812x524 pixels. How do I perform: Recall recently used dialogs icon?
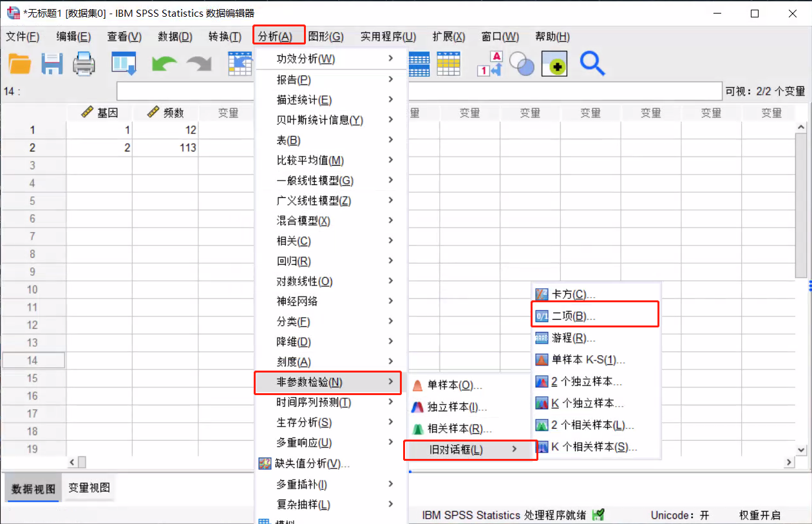(x=124, y=64)
